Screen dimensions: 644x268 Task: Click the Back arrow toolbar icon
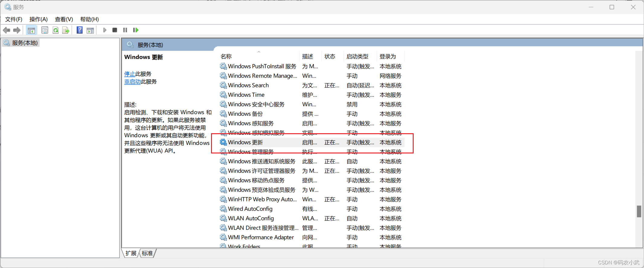coord(6,30)
